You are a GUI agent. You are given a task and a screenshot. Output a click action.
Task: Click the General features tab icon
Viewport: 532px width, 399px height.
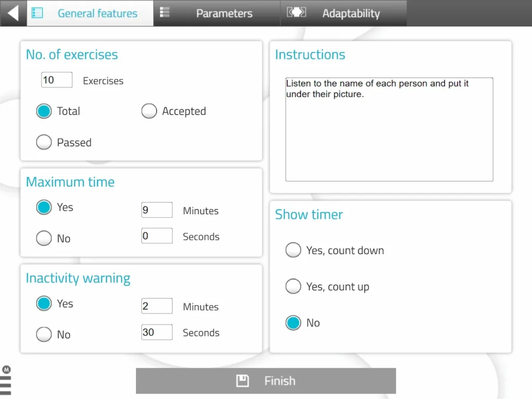pos(37,13)
